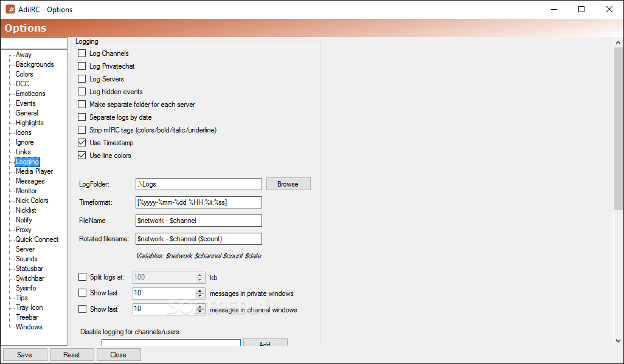Open the Away options category

(24, 55)
